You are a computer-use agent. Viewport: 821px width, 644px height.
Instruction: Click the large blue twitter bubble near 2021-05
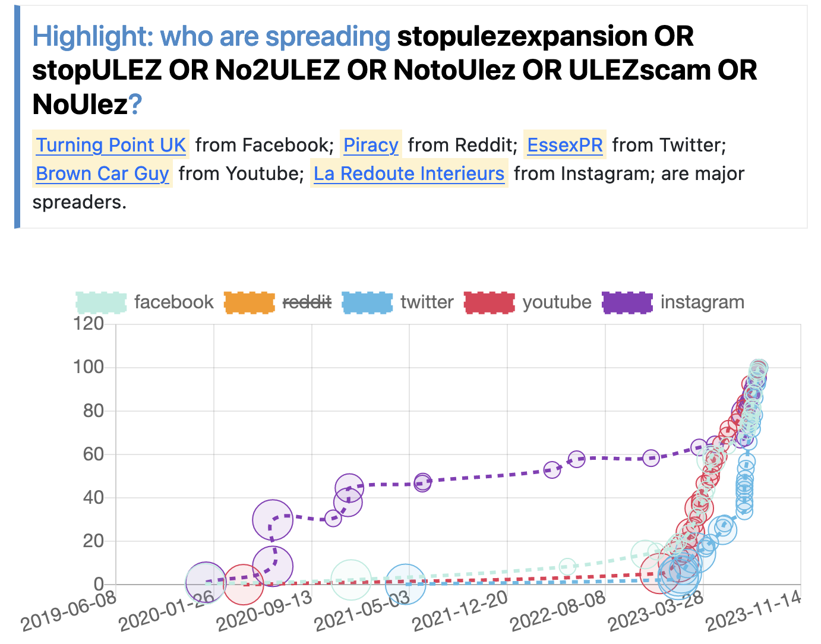click(405, 583)
